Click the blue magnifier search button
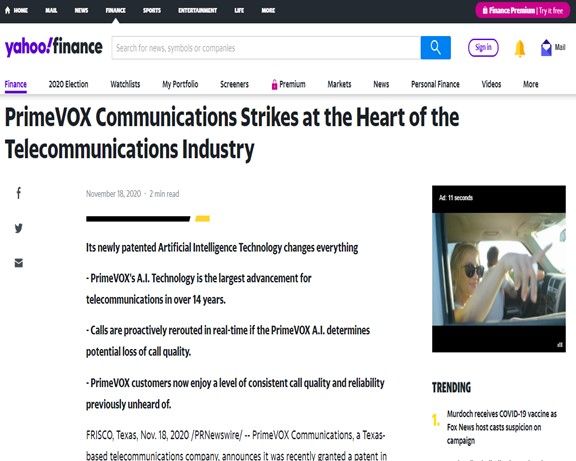Viewport: 576px width, 461px height. point(436,48)
